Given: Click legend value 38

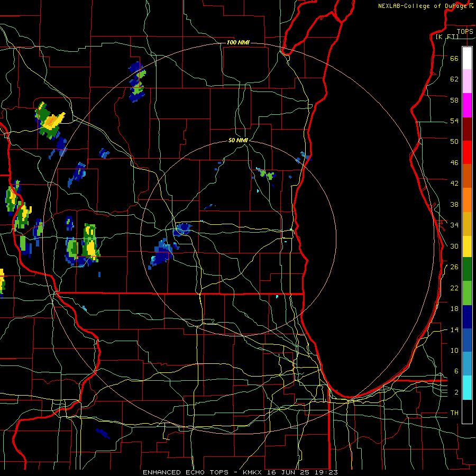Looking at the screenshot, I should click(454, 204).
